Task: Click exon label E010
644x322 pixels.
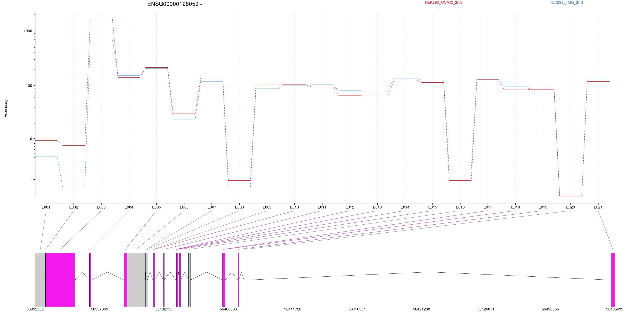Action: click(294, 207)
